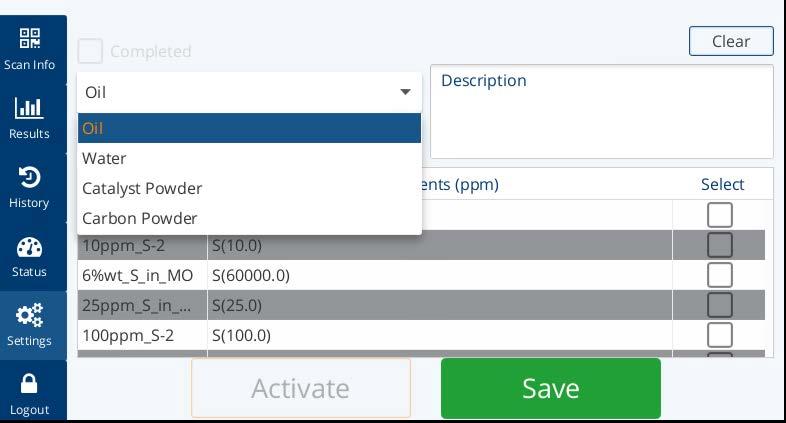Open the History clock icon
The height and width of the screenshot is (423, 786).
29,177
